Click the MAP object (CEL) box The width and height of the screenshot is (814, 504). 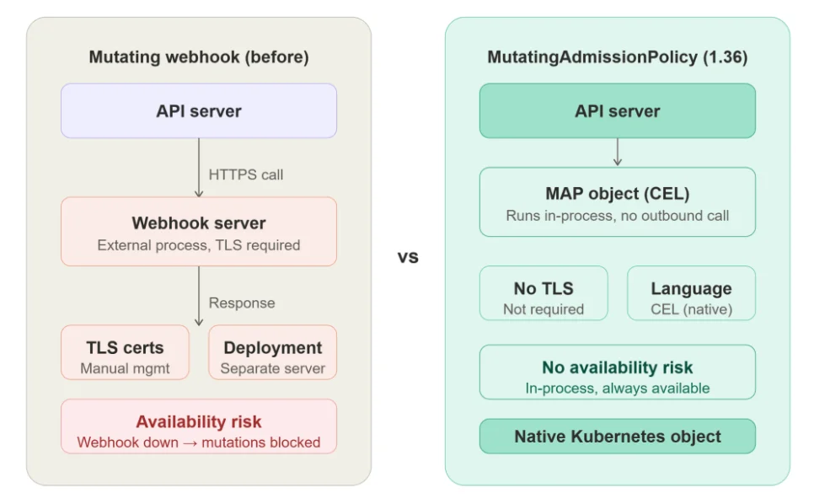[x=618, y=202]
